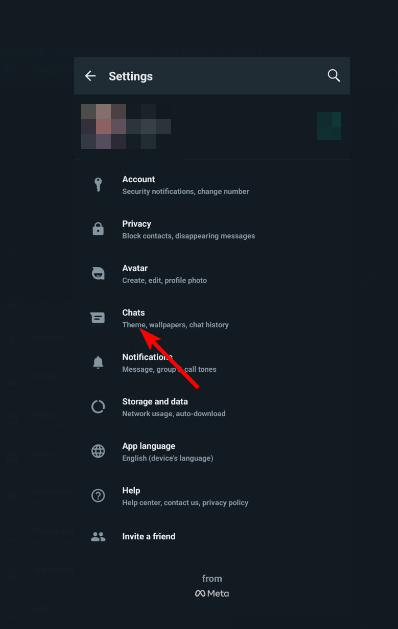Image resolution: width=398 pixels, height=629 pixels.
Task: Open Privacy settings
Action: point(212,229)
